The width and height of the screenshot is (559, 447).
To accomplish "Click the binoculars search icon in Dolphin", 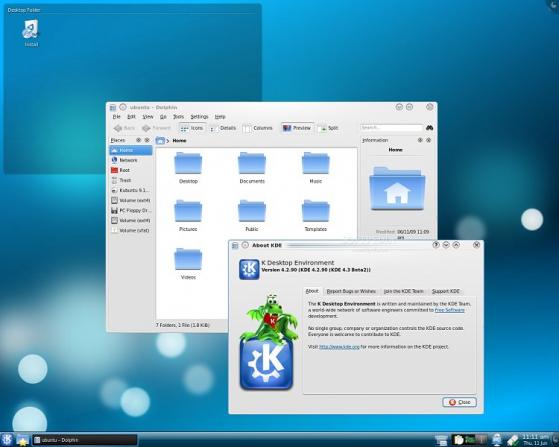I will 430,128.
